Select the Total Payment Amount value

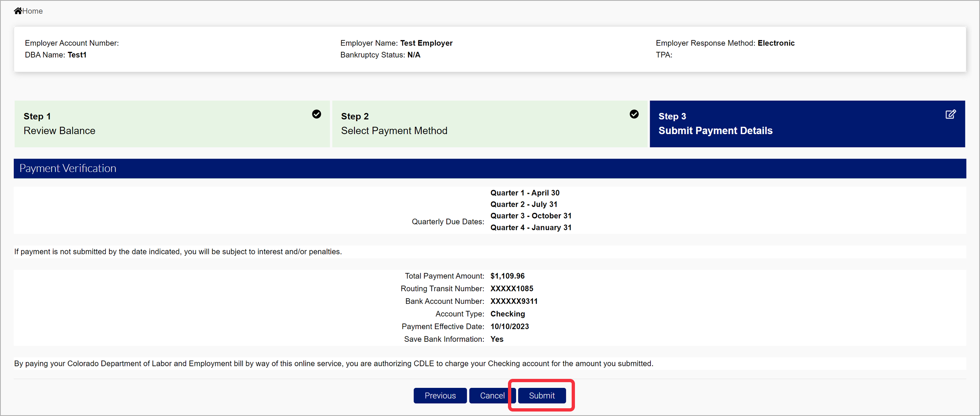[x=508, y=276]
